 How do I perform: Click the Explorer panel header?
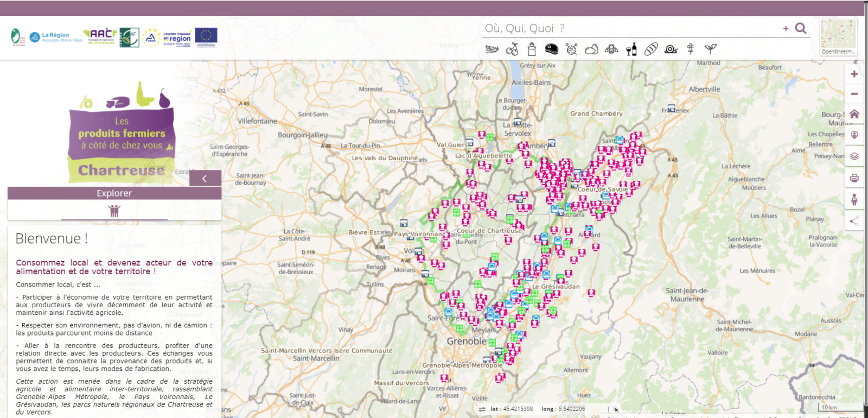click(114, 193)
